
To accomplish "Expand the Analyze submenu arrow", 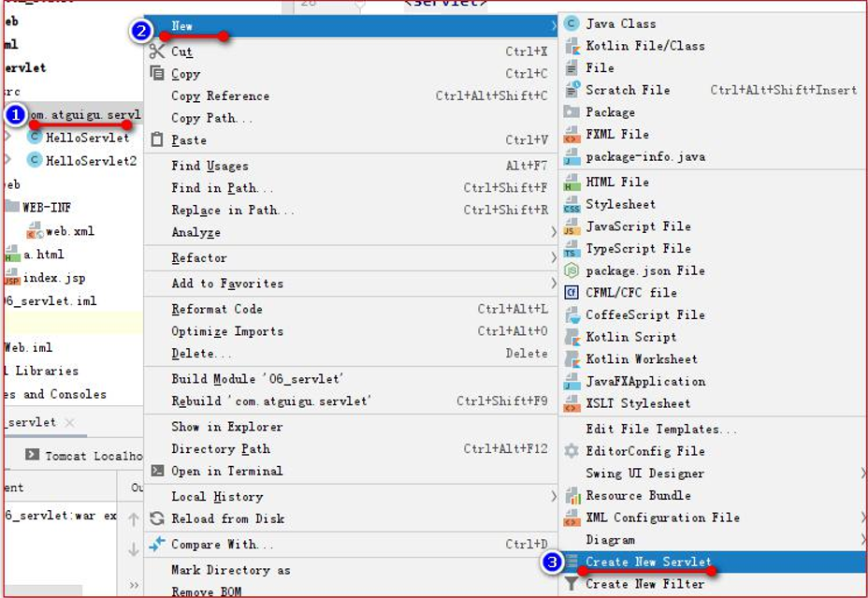I will [553, 232].
